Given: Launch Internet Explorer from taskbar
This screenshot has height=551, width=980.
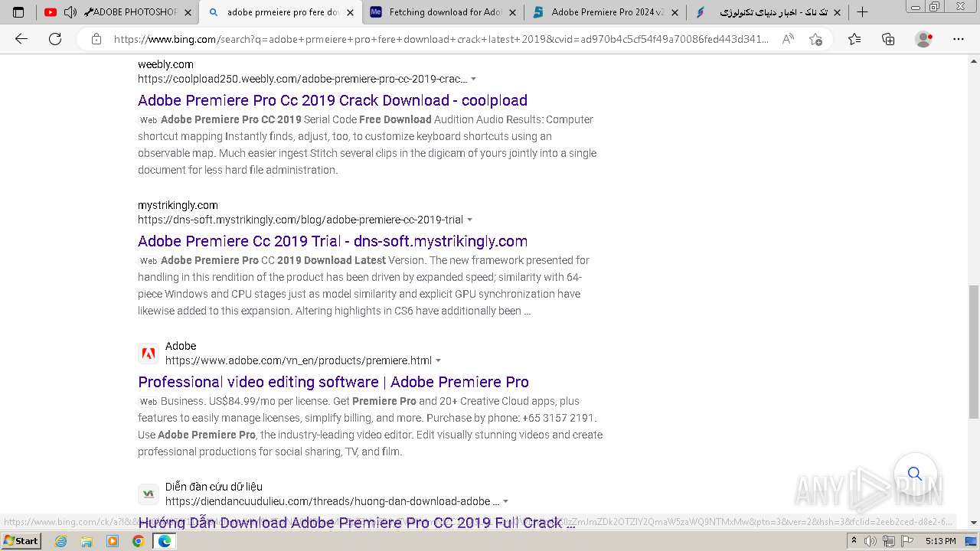Looking at the screenshot, I should tap(60, 541).
